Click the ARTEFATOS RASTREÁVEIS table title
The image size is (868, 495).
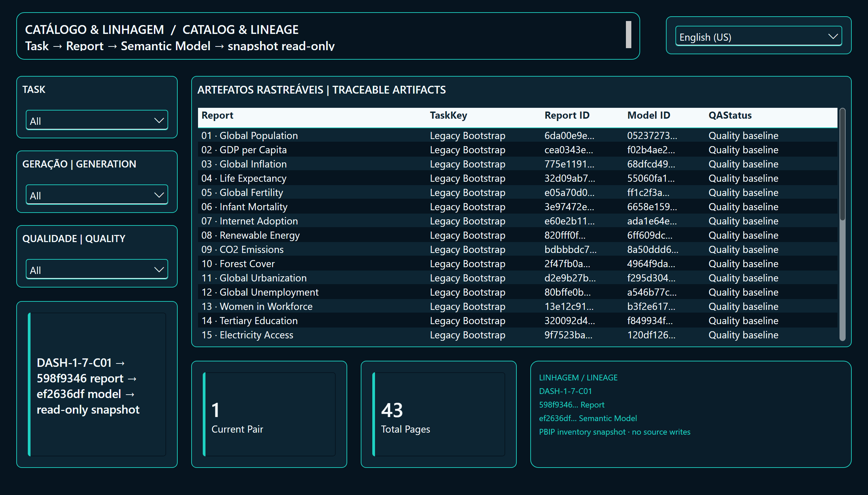point(321,90)
